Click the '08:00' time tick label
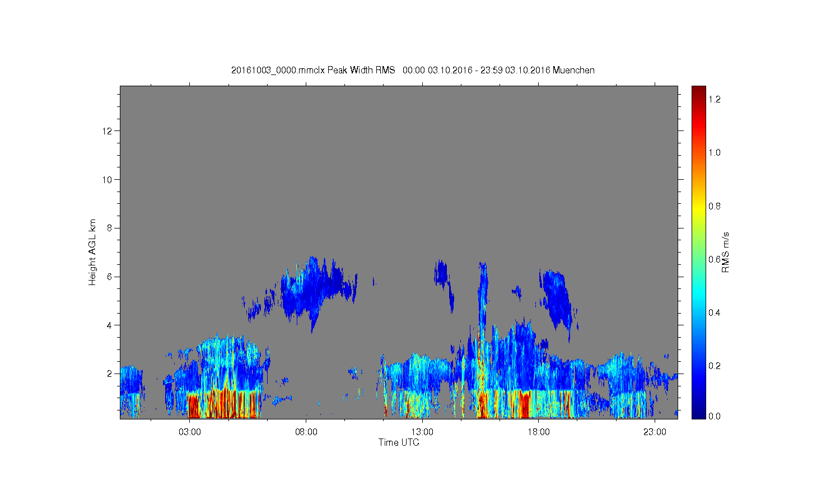Screen dimensions: 840x504 pos(306,432)
